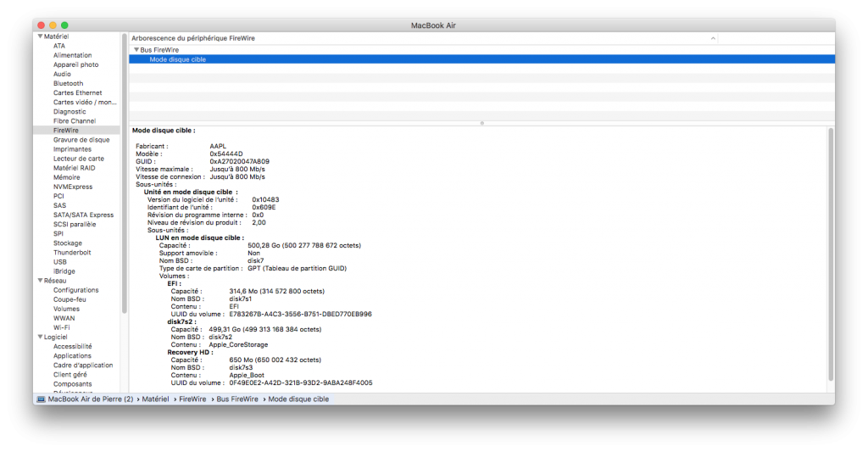This screenshot has height=452, width=868.
Task: Select Wi-Fi under Réseau
Action: 61,328
